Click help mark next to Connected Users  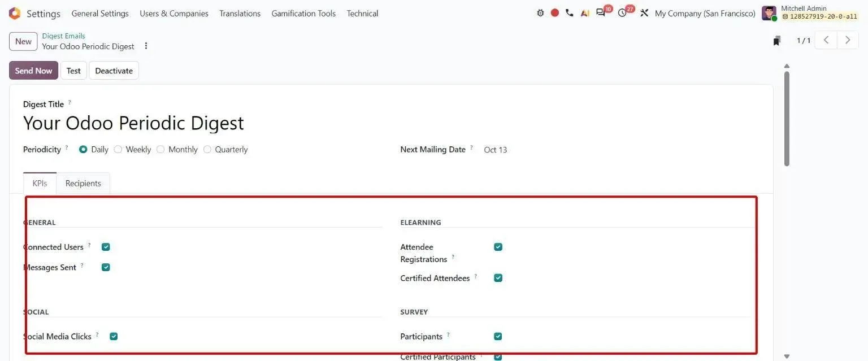click(89, 245)
